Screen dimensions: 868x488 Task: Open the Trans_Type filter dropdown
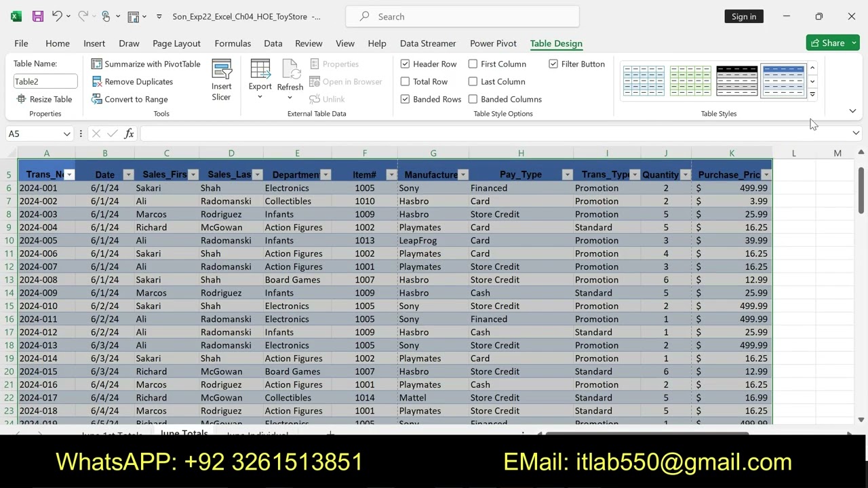(635, 175)
